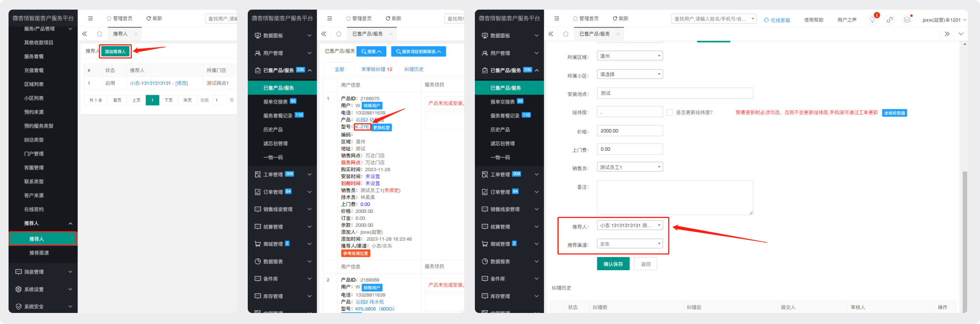Open tab options chevron in right window
980x324 pixels.
pyautogui.click(x=961, y=34)
